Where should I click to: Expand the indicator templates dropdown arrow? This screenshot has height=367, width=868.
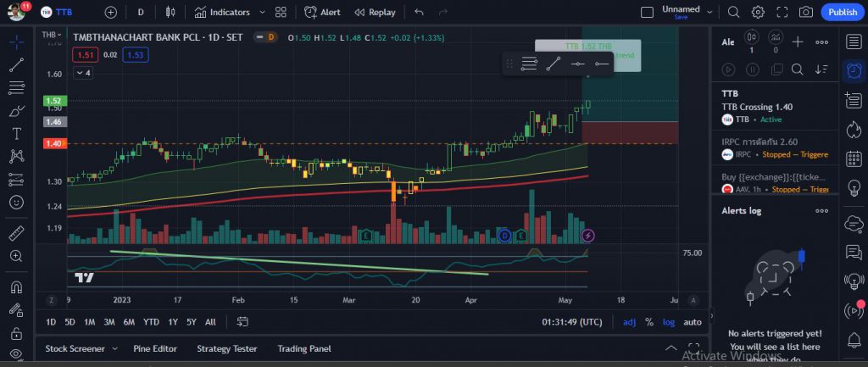pyautogui.click(x=263, y=12)
